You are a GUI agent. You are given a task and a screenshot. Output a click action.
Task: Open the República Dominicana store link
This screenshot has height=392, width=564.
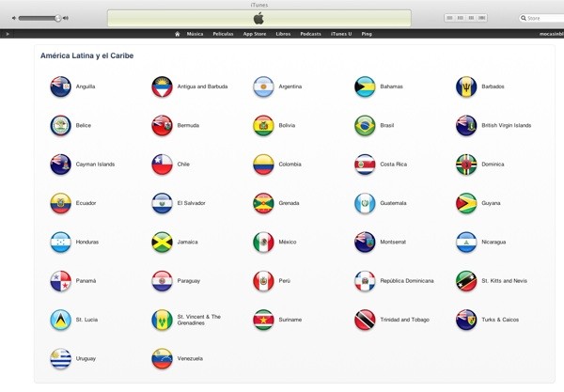pos(407,281)
